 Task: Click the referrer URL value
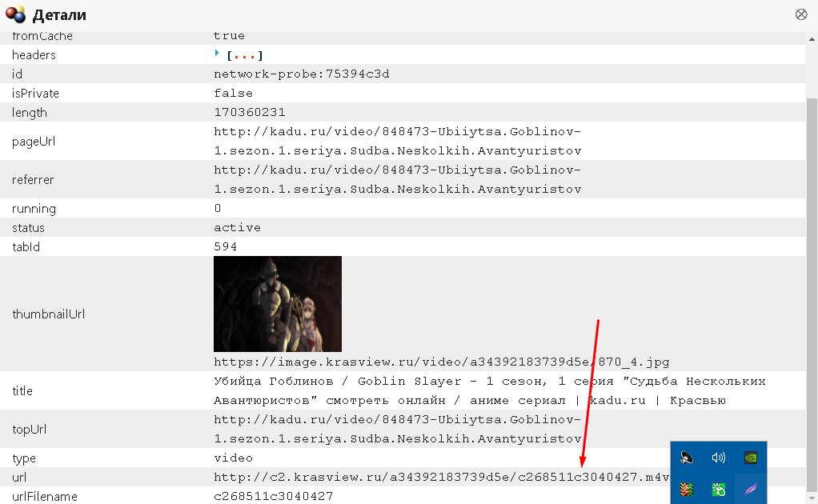point(397,179)
